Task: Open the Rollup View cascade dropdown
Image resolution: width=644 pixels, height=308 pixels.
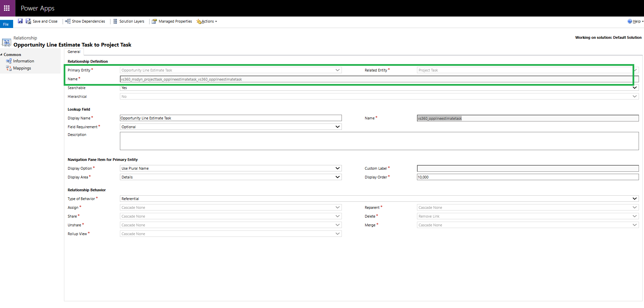Action: (231, 234)
